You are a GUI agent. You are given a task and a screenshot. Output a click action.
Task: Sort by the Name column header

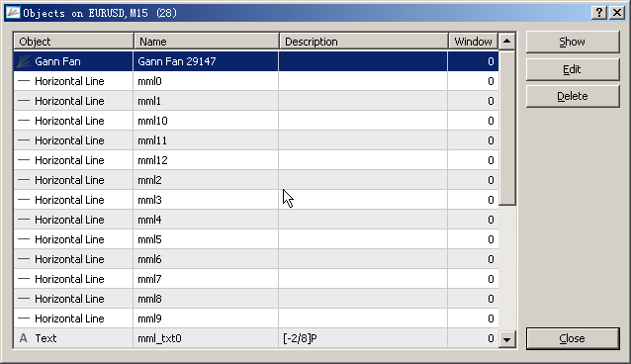coord(207,42)
